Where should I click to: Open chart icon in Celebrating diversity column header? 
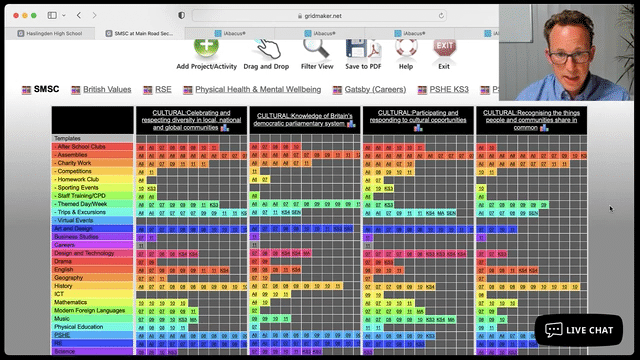coord(225,128)
